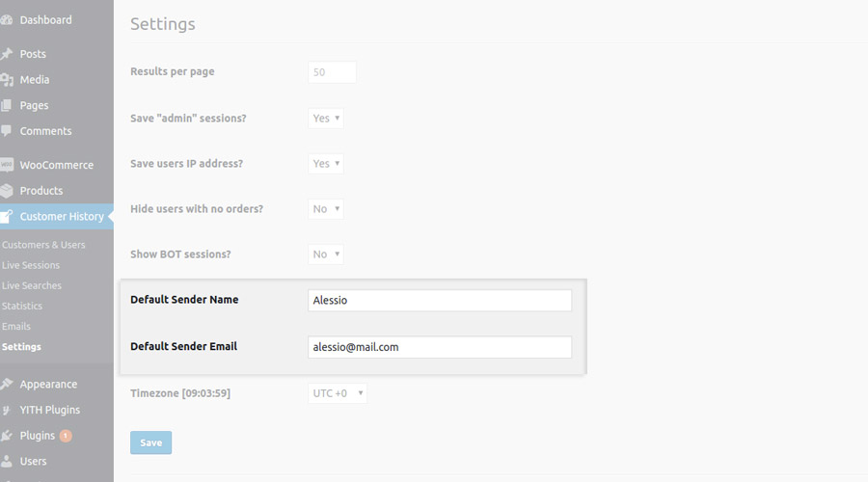This screenshot has width=868, height=482.
Task: Click the Posts pin icon
Action: (x=6, y=54)
